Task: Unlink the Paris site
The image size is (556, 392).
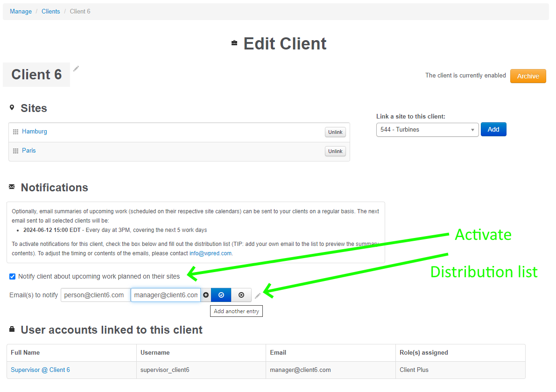Action: (335, 151)
